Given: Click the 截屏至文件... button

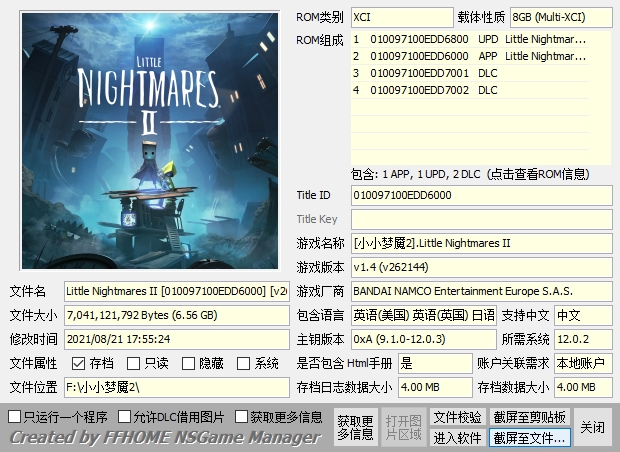Looking at the screenshot, I should 529,438.
